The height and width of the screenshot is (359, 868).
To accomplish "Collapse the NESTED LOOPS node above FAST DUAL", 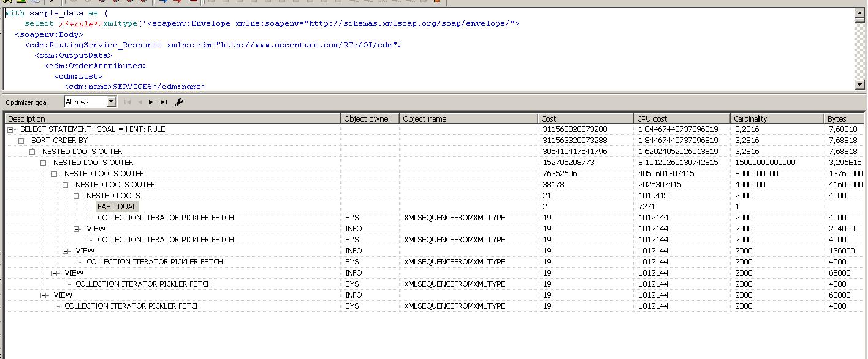I will [x=77, y=196].
